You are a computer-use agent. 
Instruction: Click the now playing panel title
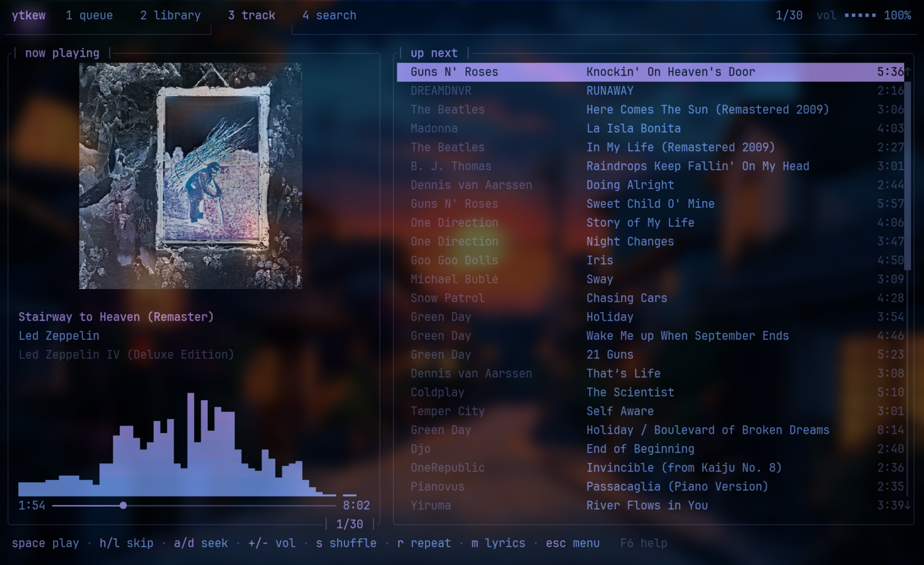point(62,53)
